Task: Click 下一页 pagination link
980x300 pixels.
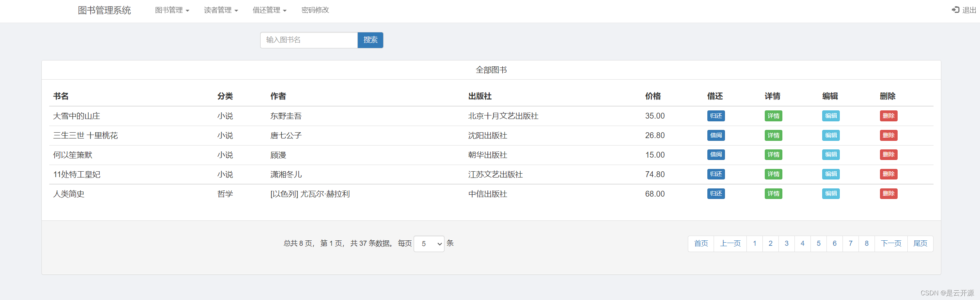Action: pos(891,244)
